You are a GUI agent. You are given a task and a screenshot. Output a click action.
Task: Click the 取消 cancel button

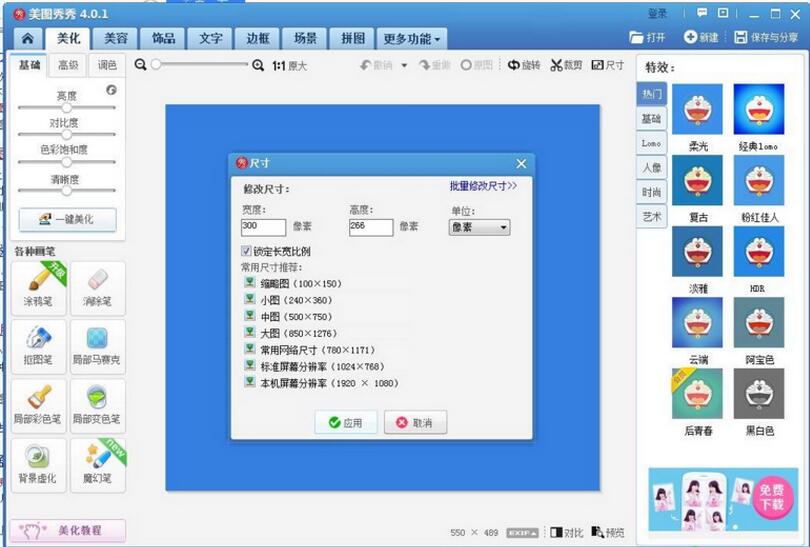pyautogui.click(x=415, y=423)
